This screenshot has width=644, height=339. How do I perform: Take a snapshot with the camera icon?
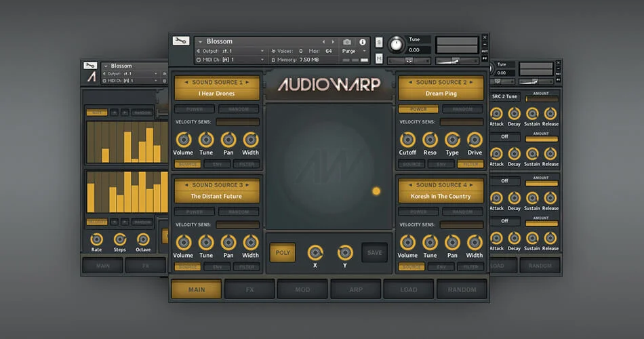click(x=347, y=42)
